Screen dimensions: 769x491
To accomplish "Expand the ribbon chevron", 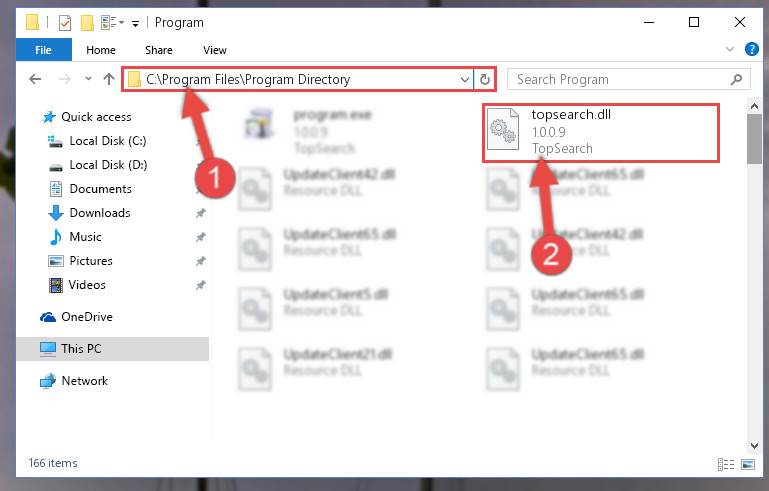I will click(x=729, y=49).
